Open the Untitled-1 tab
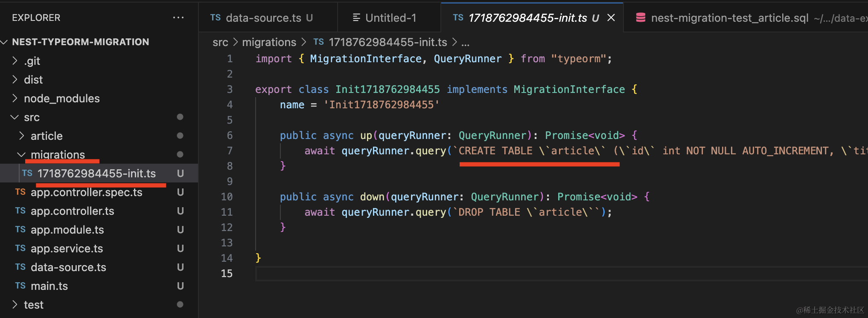The height and width of the screenshot is (318, 868). (390, 18)
